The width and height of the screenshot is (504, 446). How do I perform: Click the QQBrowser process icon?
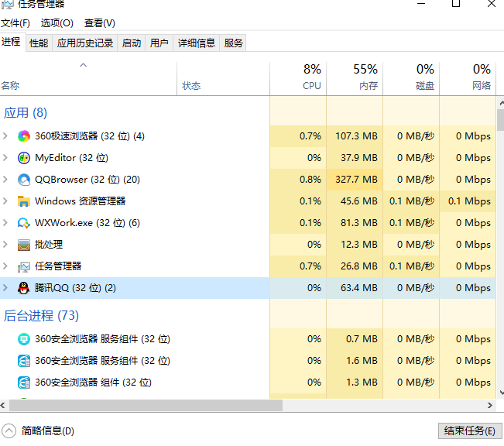point(24,180)
